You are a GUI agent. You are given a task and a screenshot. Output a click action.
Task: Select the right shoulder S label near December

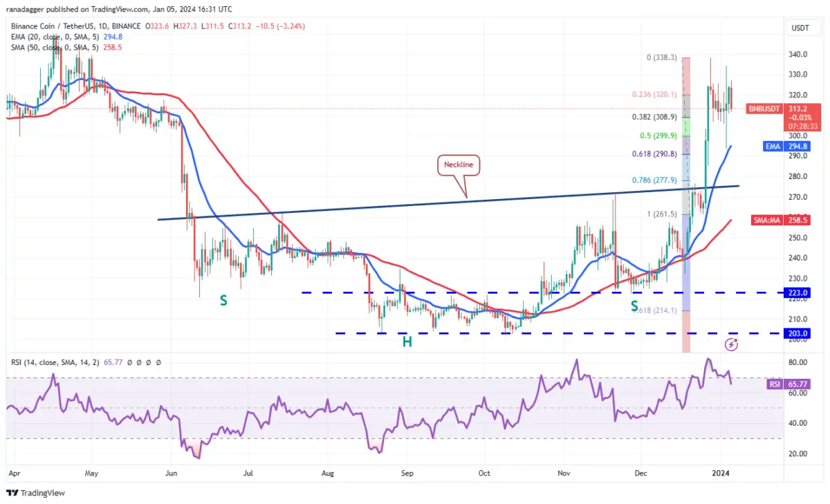point(634,305)
